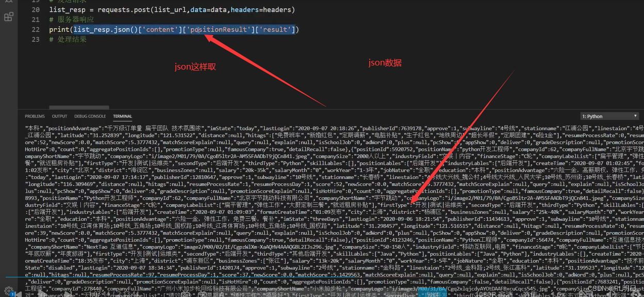This screenshot has width=644, height=297.
Task: Click 'headers=headers' in the post call
Action: 261,9
